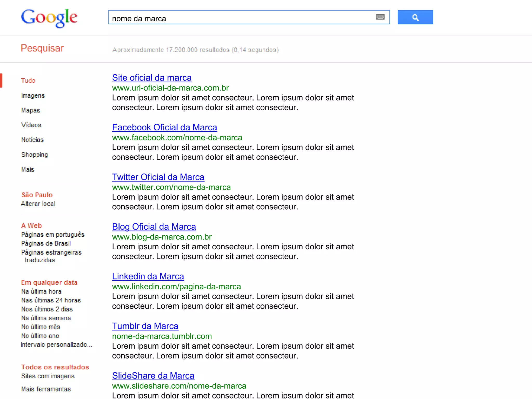This screenshot has width=532, height=399.
Task: Open the Blog Oficial da Marca result
Action: click(x=154, y=227)
